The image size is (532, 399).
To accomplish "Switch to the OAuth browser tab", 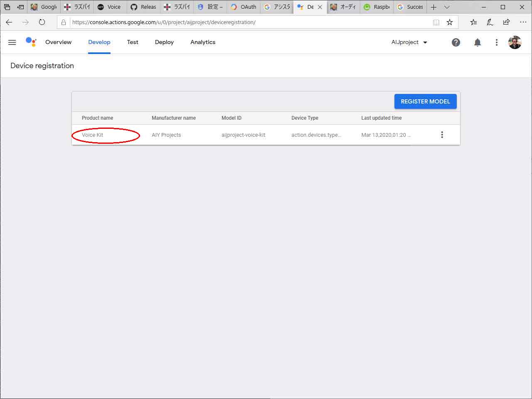I will pos(244,7).
